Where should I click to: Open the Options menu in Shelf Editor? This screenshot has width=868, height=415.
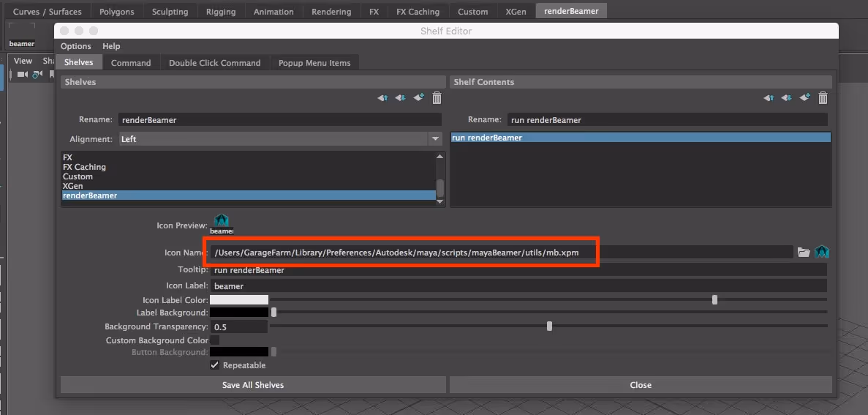(76, 46)
